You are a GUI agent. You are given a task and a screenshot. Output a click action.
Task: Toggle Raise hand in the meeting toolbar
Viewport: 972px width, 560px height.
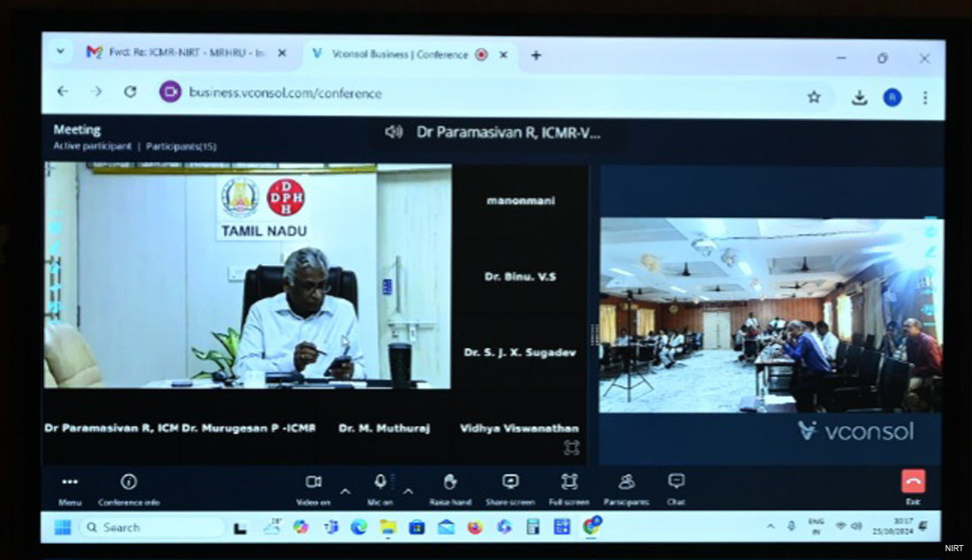(x=450, y=481)
